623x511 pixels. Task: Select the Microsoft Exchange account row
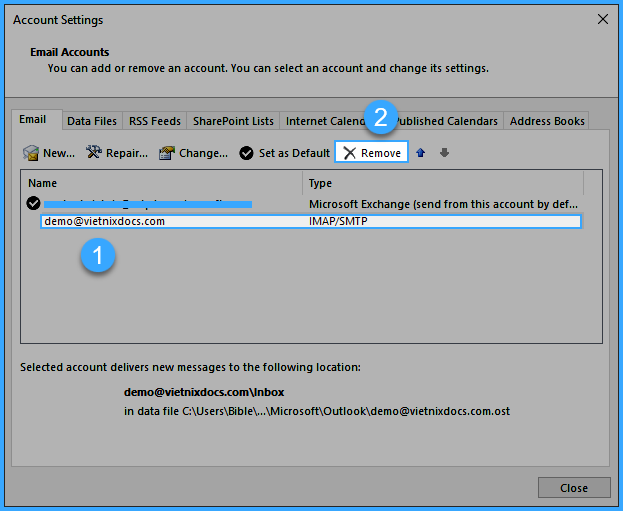(304, 204)
